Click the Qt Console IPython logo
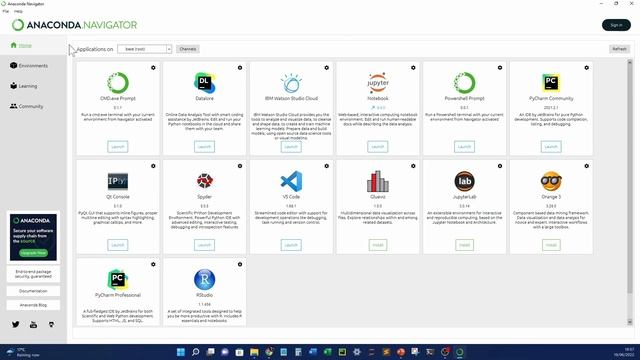 118,181
